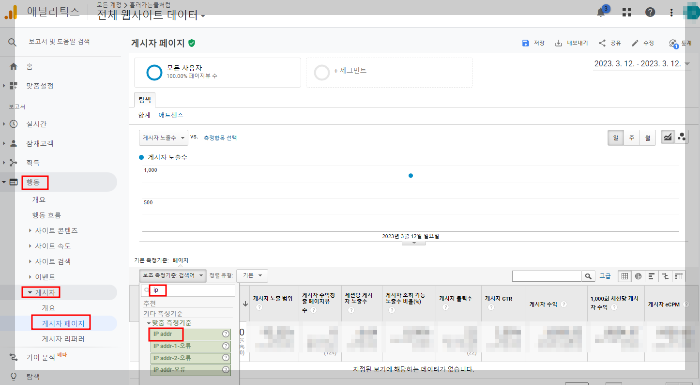This screenshot has height=385, width=700.
Task: Add a segment via + 세그먼트
Action: tap(389, 72)
